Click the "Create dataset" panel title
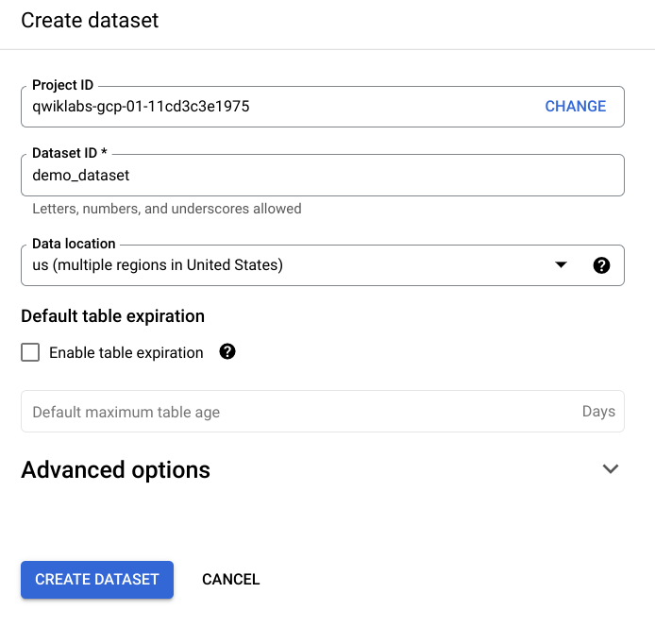This screenshot has height=644, width=655. pyautogui.click(x=90, y=20)
